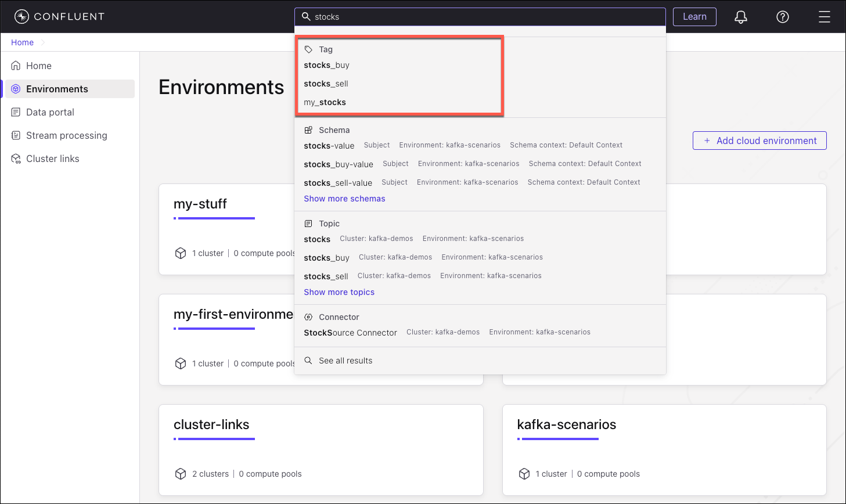Open the help question mark icon
846x504 pixels.
782,17
